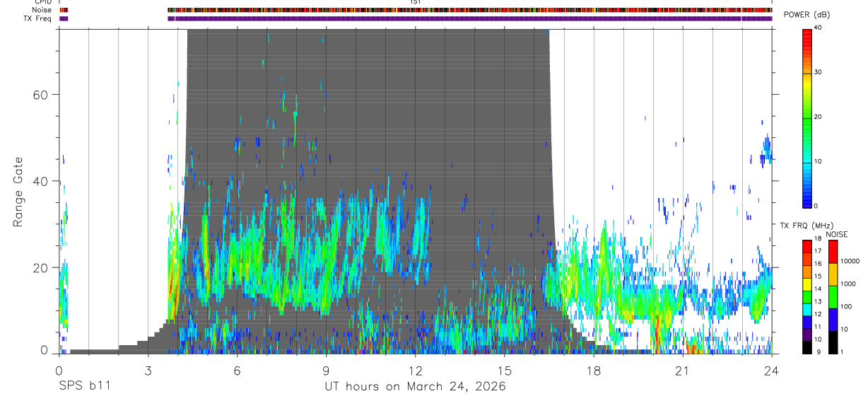Screen dimensions: 868x401
Task: Click the 24 tick on the UT hours axis
Action: [771, 370]
